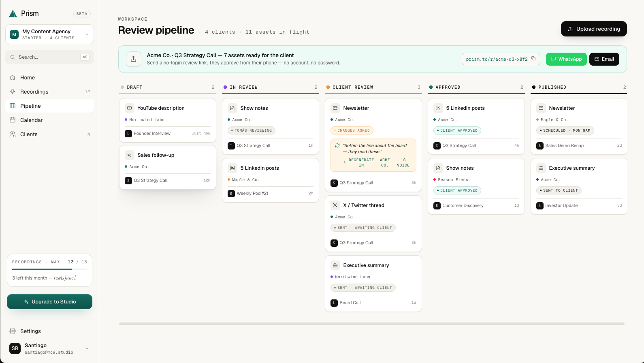Image resolution: width=644 pixels, height=363 pixels.
Task: Click the Executive summary icon in Published column
Action: pyautogui.click(x=541, y=168)
